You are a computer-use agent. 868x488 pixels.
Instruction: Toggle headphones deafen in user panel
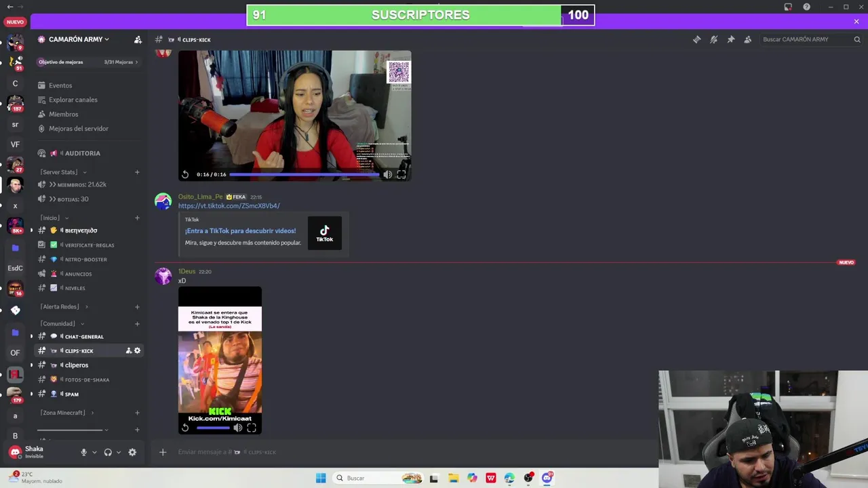coord(108,452)
